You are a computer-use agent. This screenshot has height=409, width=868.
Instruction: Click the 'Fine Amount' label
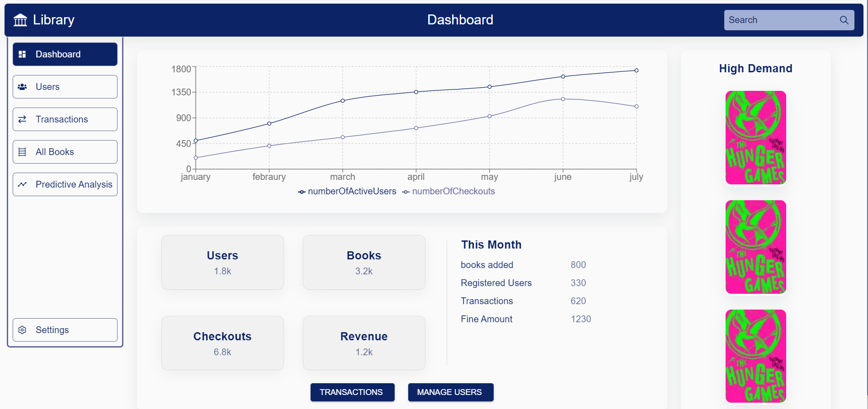486,319
